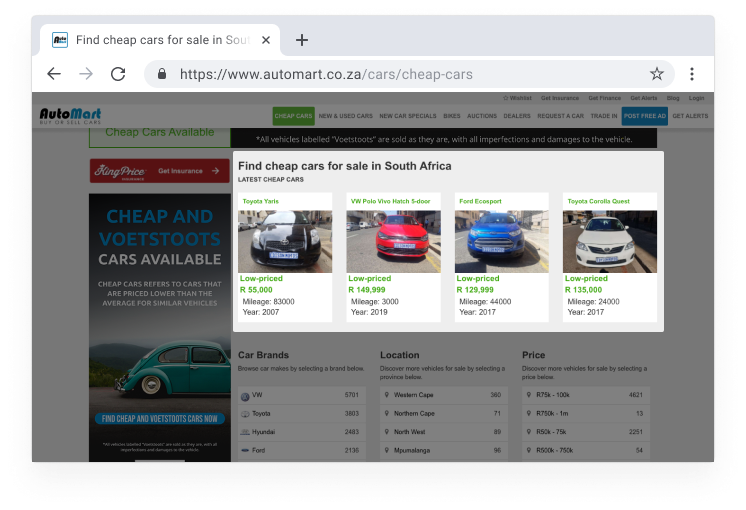Screen dimensions: 746x510
Task: Click the R 149,999 price
Action: click(x=367, y=290)
